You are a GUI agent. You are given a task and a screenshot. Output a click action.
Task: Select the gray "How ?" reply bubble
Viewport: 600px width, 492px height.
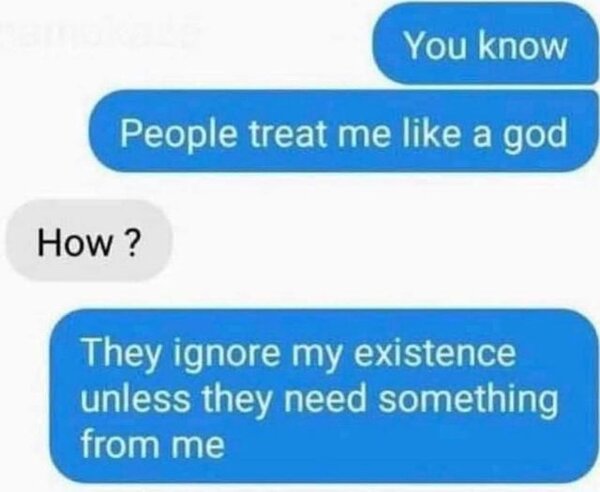[89, 241]
